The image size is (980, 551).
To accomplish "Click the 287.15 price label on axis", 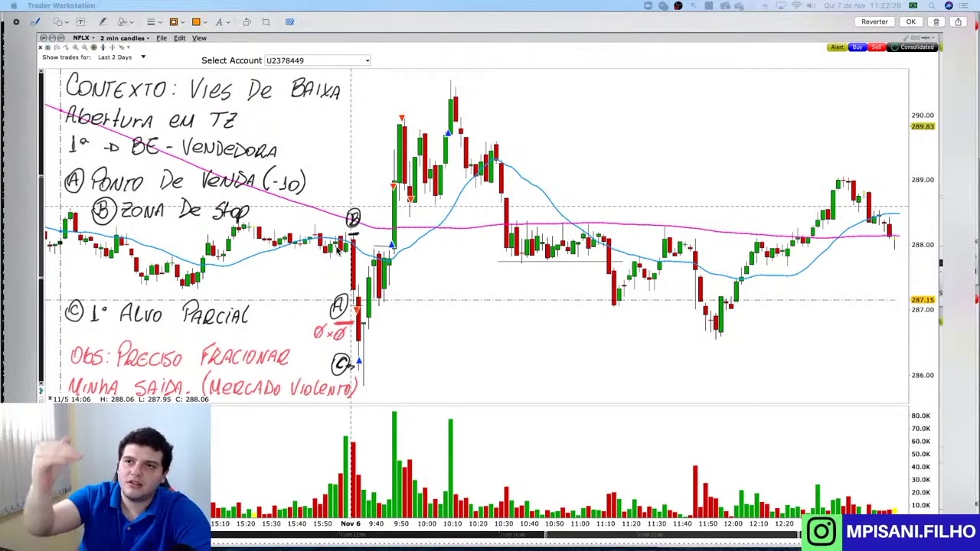I will pyautogui.click(x=923, y=300).
